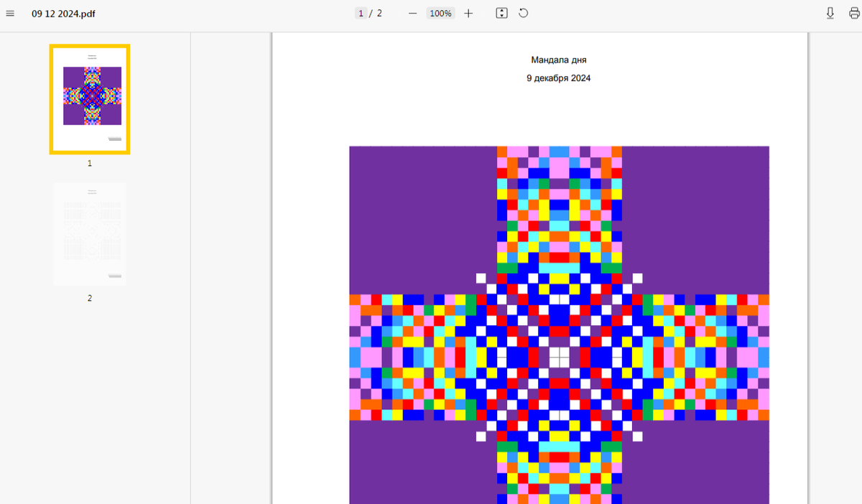Select page 2 thumbnail
The width and height of the screenshot is (862, 504).
coord(90,234)
